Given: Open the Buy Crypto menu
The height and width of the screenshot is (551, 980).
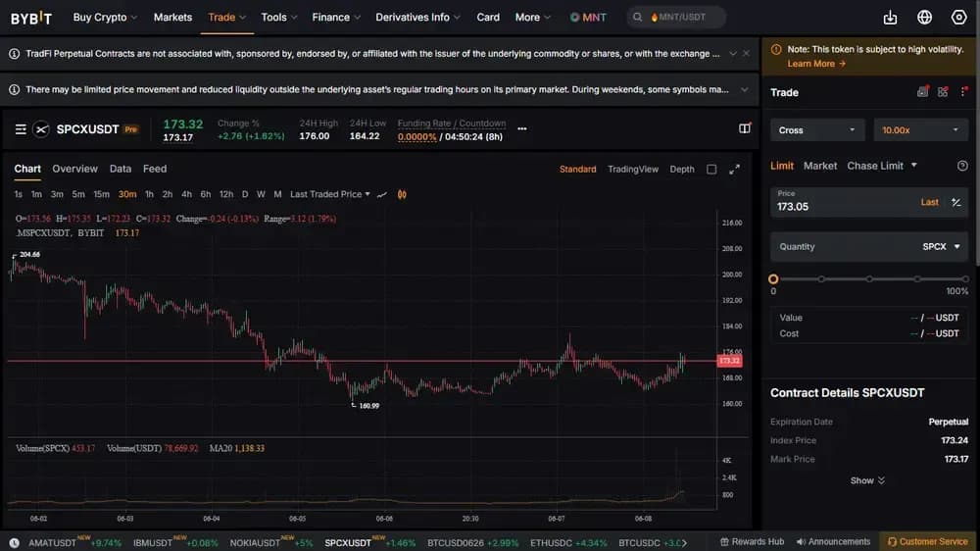Looking at the screenshot, I should pyautogui.click(x=105, y=18).
